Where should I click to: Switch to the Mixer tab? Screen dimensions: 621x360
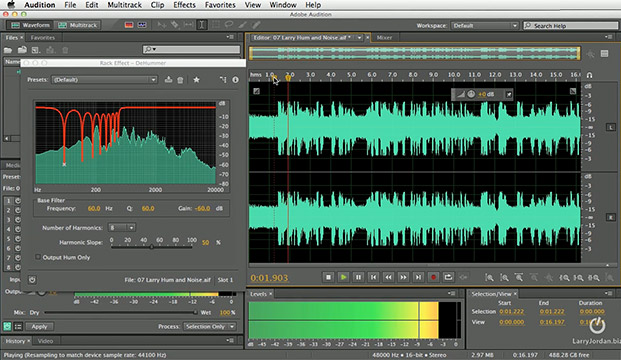pyautogui.click(x=384, y=38)
